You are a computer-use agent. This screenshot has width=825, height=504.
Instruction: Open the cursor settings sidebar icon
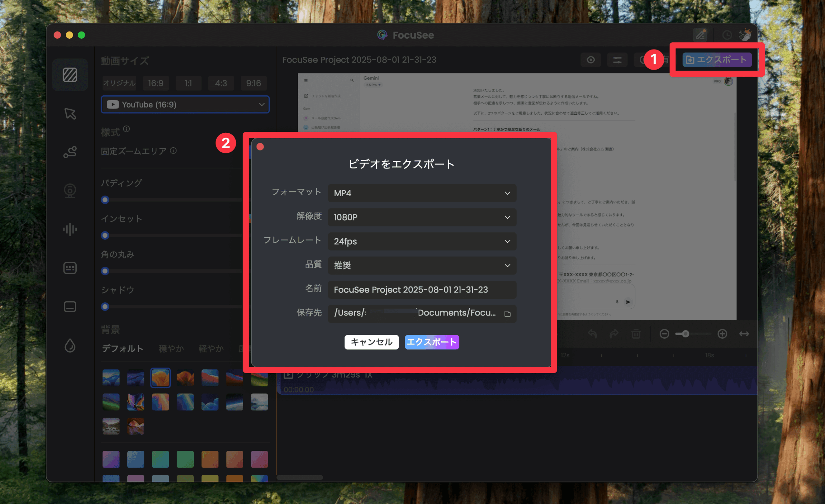coord(70,113)
